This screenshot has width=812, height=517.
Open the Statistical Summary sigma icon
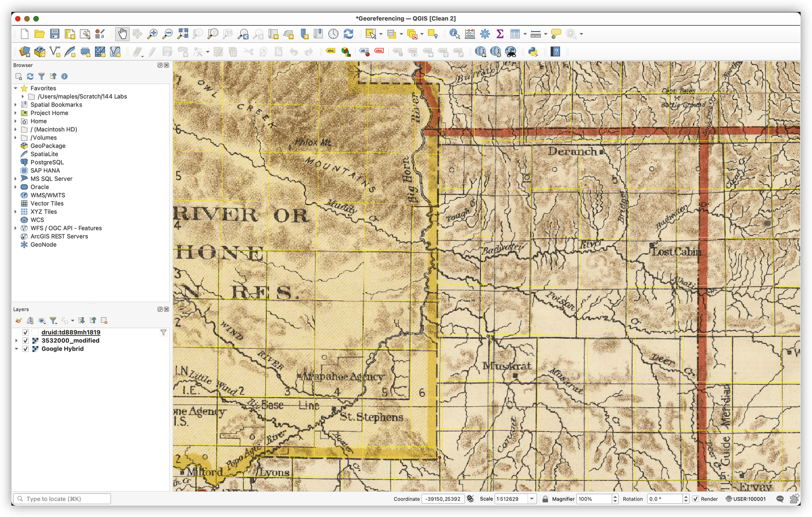point(500,34)
